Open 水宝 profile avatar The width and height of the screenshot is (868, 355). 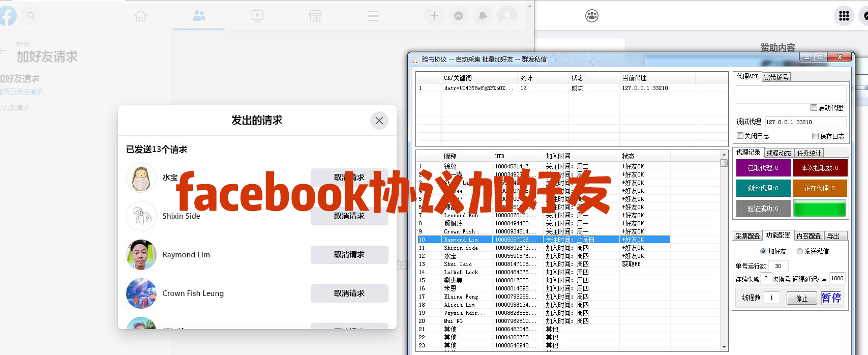(x=141, y=177)
